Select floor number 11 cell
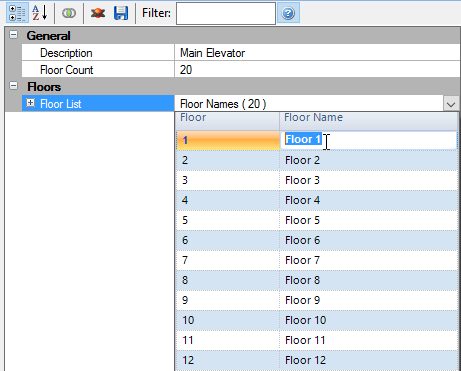Screen dimensions: 461x371 pyautogui.click(x=228, y=340)
